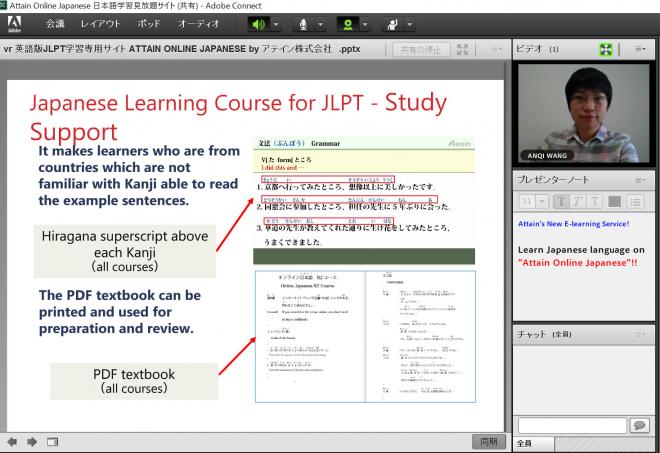Open the notes text color swatch

click(x=615, y=201)
